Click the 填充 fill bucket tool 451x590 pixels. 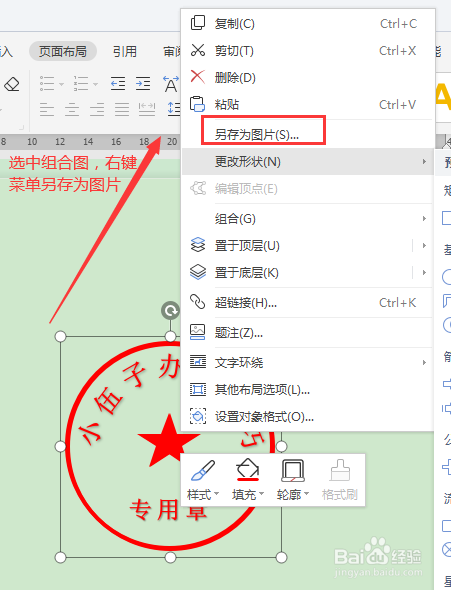(248, 470)
